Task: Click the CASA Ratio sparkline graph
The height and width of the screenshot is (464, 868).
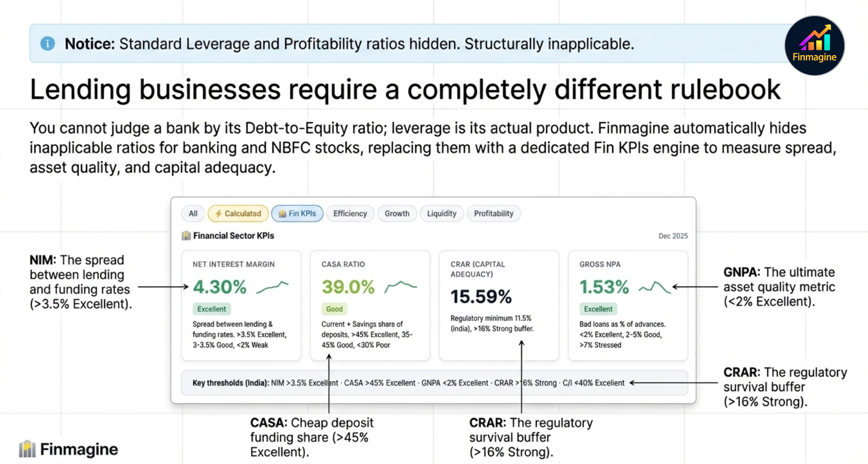Action: pos(400,285)
